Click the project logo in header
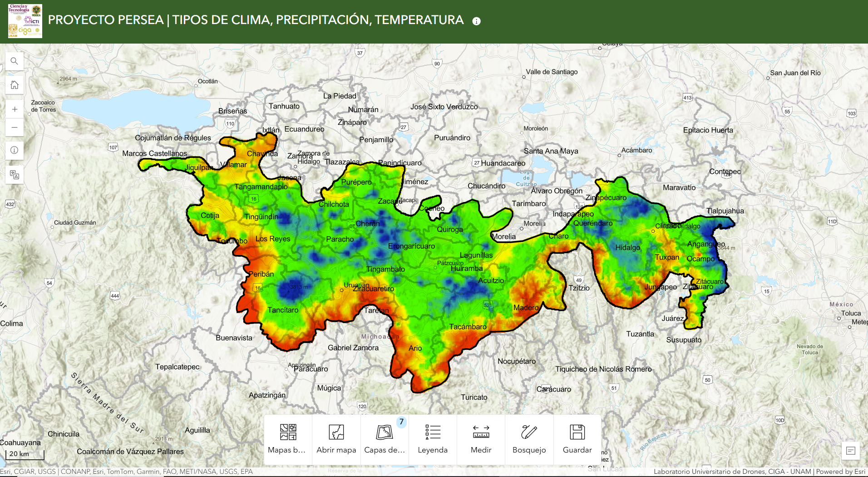Screen dimensions: 868x477 [x=25, y=21]
